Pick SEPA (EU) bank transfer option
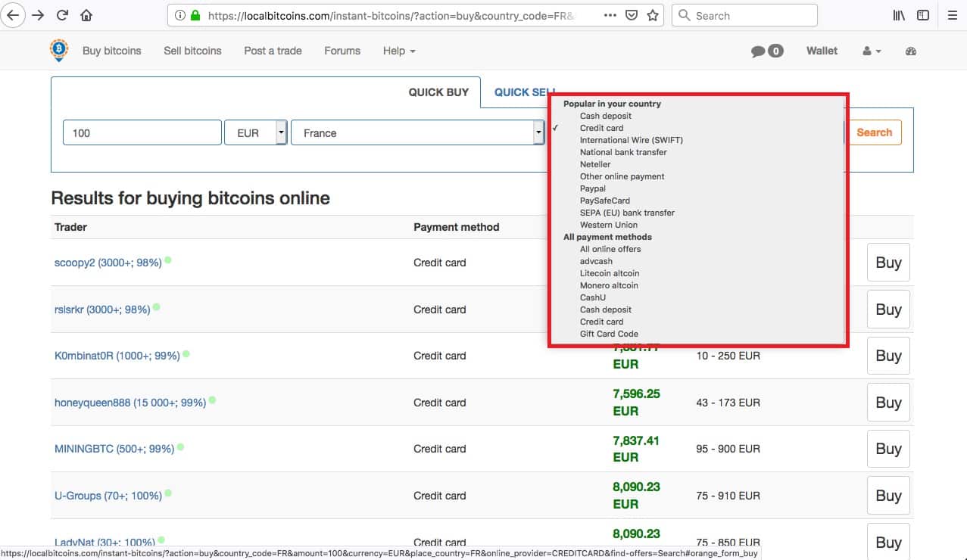This screenshot has width=967, height=560. coord(627,213)
